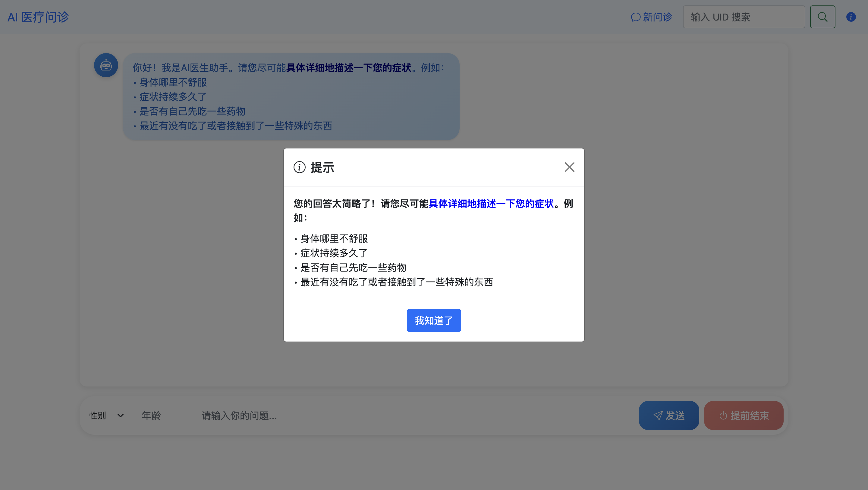868x490 pixels.
Task: Click the robot assistant avatar icon
Action: [x=106, y=65]
